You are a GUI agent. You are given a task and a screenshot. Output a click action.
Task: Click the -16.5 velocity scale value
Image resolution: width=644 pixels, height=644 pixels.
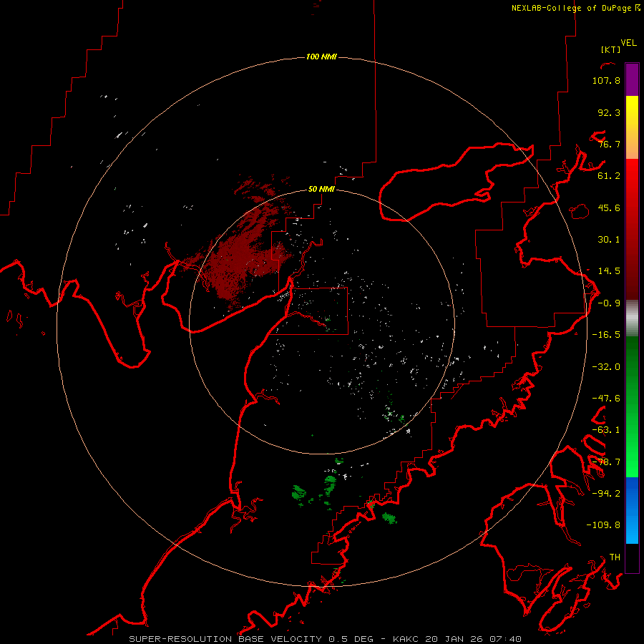[x=606, y=335]
